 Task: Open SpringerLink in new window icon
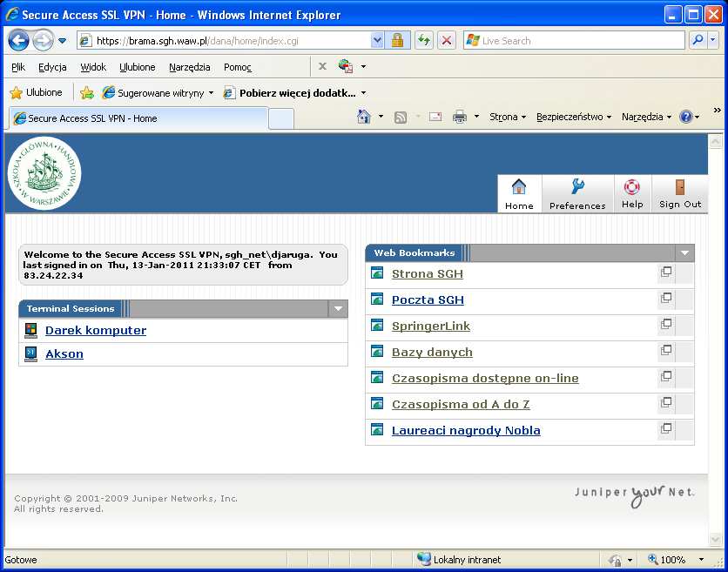click(x=666, y=324)
